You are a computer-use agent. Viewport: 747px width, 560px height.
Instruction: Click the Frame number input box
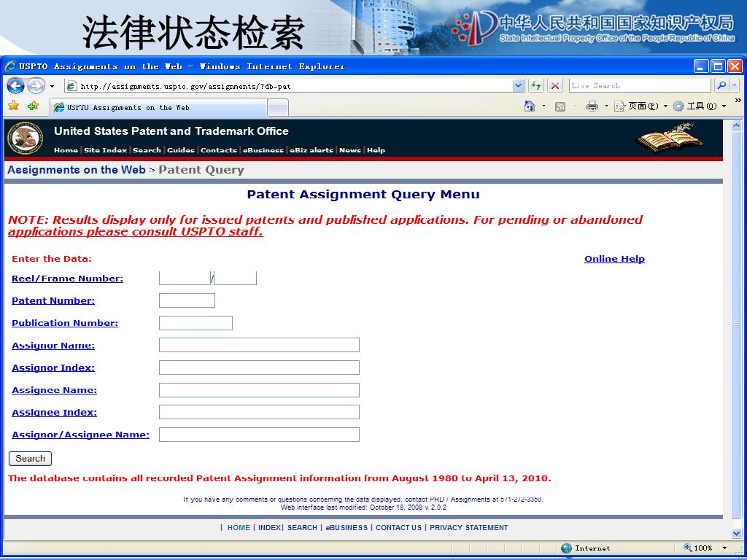pyautogui.click(x=236, y=278)
